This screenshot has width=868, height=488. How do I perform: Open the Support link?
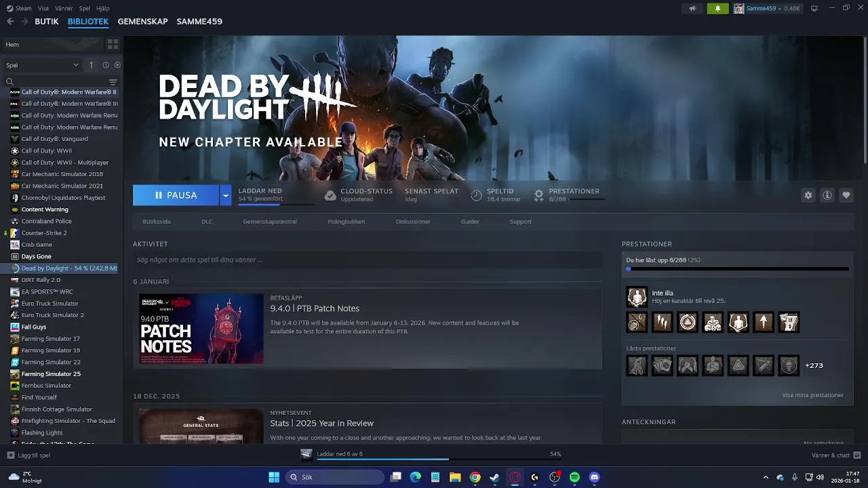pyautogui.click(x=521, y=222)
